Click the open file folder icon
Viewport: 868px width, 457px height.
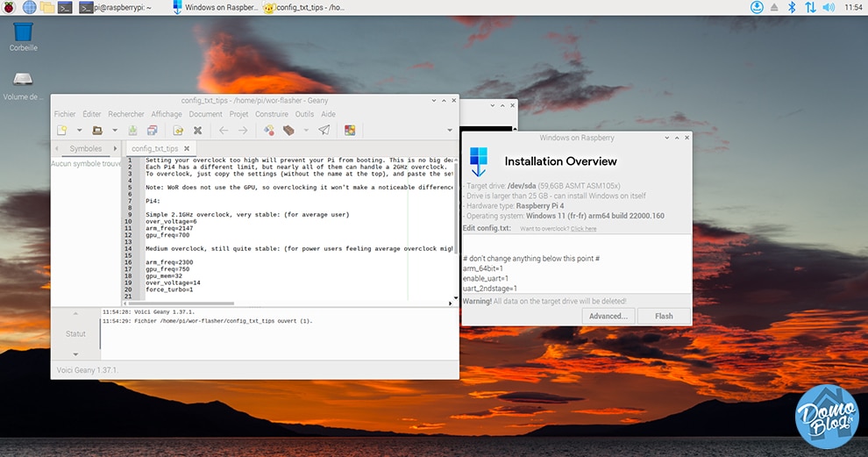97,130
